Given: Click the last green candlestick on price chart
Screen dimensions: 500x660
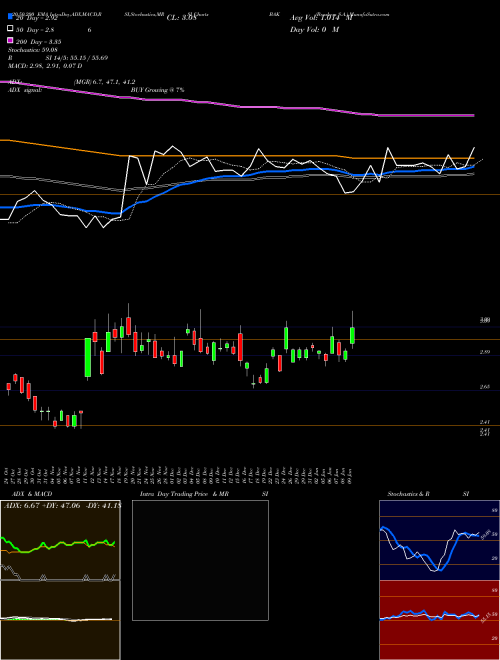Looking at the screenshot, I should [352, 335].
